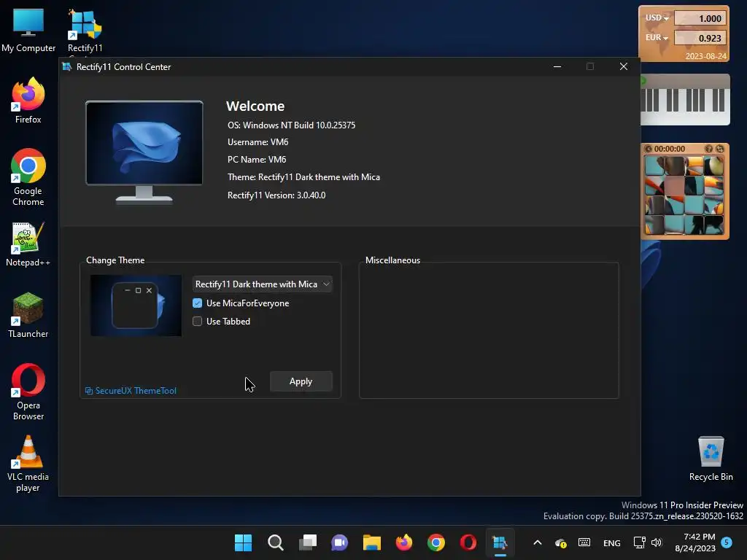Toggle the Use MicaForEveryone checkbox
The height and width of the screenshot is (560, 747).
coord(197,303)
